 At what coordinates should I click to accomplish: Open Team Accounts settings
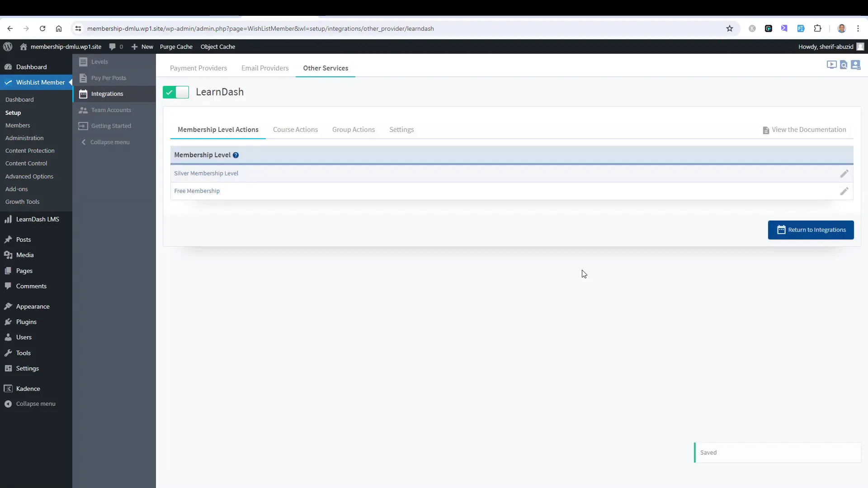[x=111, y=110]
